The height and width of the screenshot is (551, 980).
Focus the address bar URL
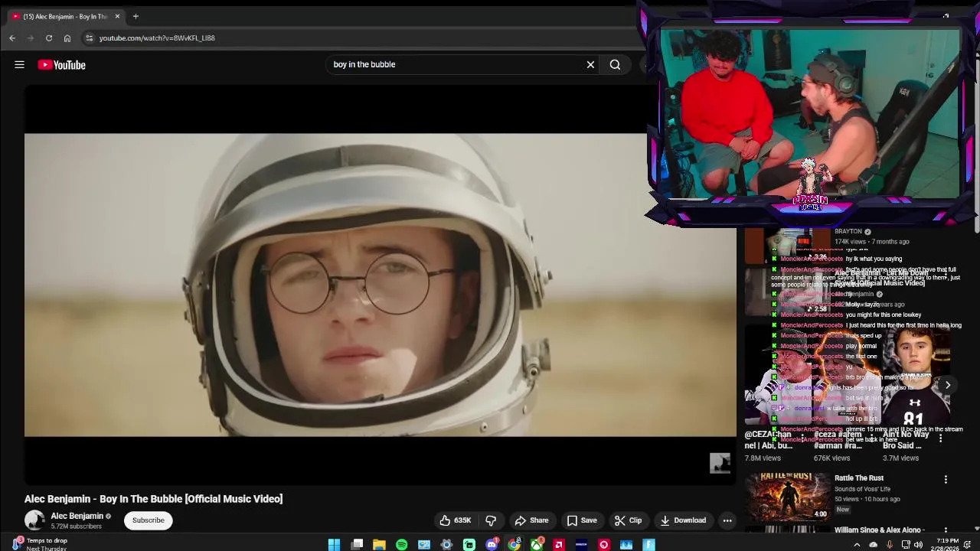[x=157, y=38]
